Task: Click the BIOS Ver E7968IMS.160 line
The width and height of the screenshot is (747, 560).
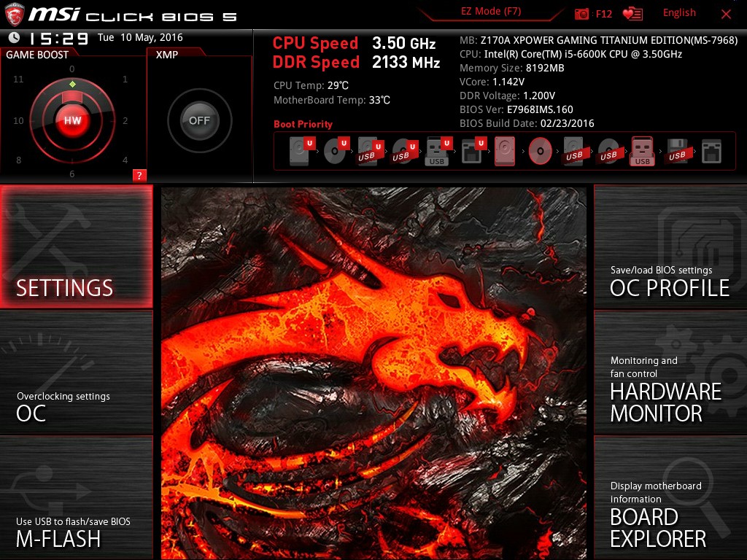Action: (x=516, y=109)
